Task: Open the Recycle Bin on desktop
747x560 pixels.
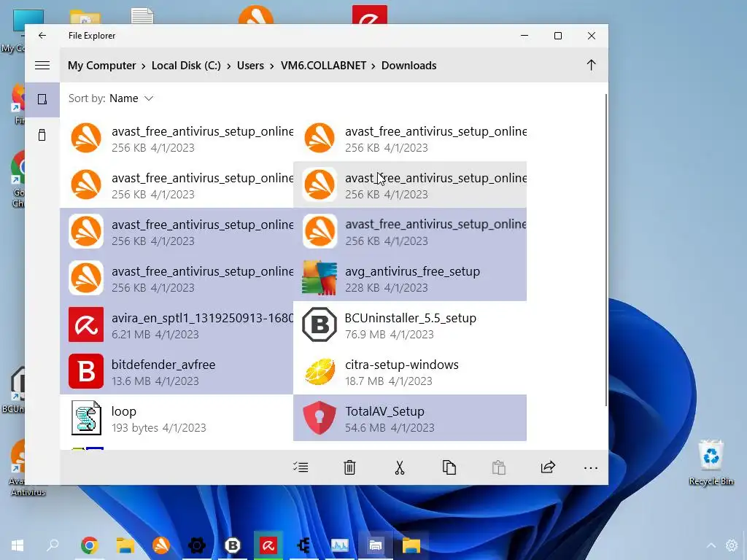Action: point(711,463)
